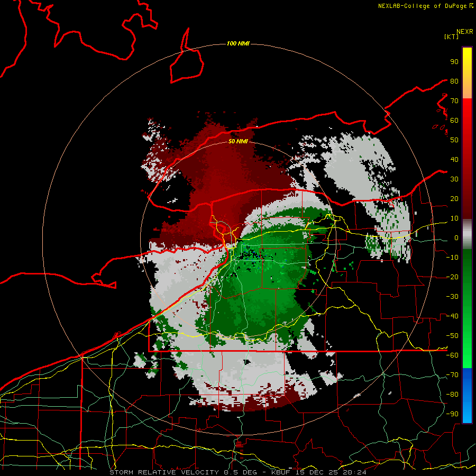This screenshot has width=476, height=476.
Task: Select the -40 value on the velocity scale
Action: pyautogui.click(x=452, y=316)
